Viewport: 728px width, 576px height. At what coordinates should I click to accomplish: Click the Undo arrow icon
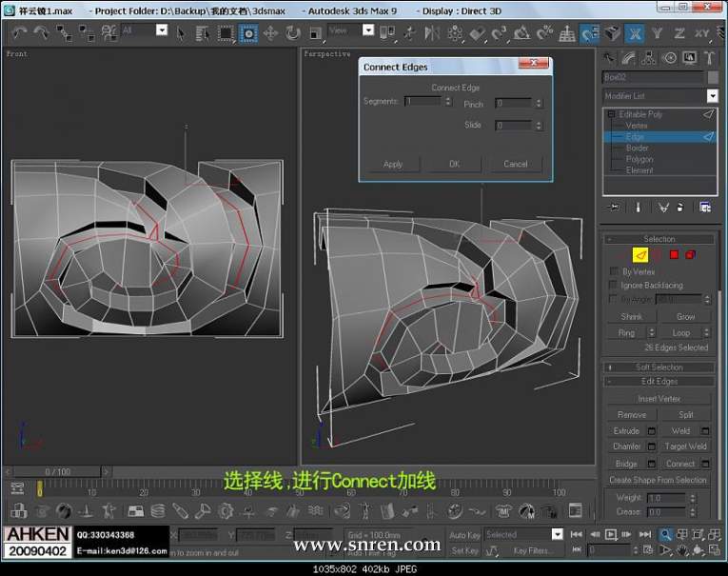click(x=19, y=32)
